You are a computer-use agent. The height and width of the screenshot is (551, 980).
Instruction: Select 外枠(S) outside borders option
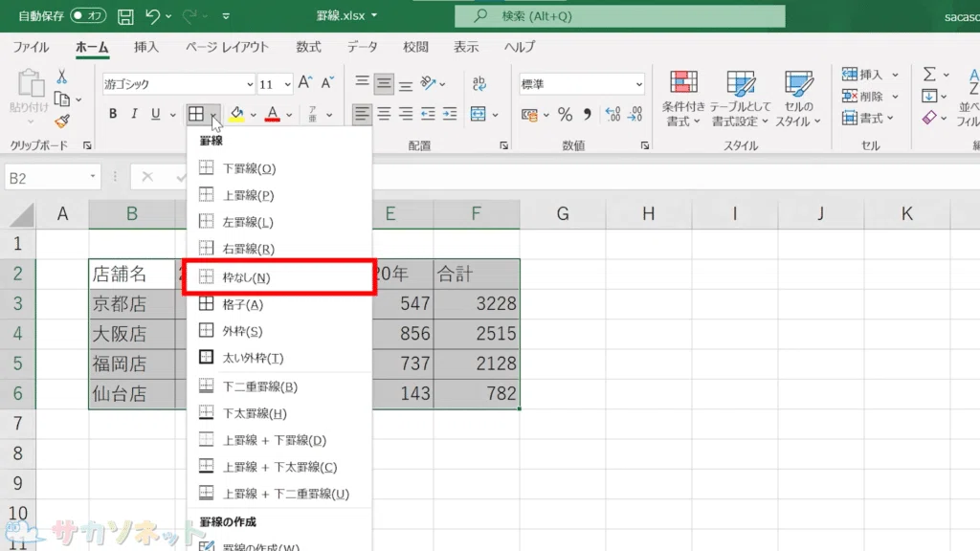click(279, 331)
